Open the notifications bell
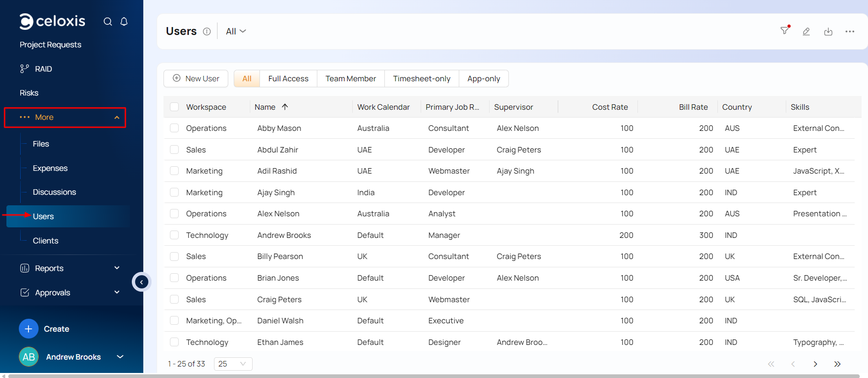This screenshot has width=868, height=378. tap(124, 22)
